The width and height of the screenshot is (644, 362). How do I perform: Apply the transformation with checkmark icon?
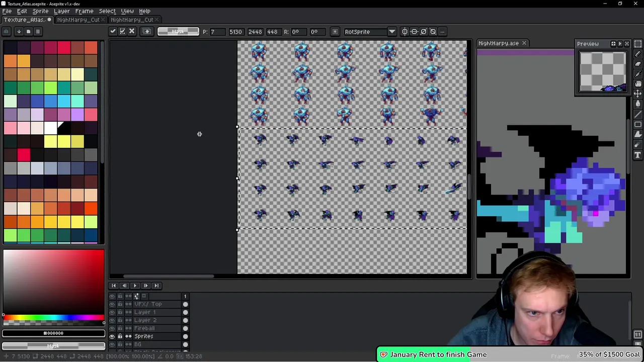click(113, 32)
